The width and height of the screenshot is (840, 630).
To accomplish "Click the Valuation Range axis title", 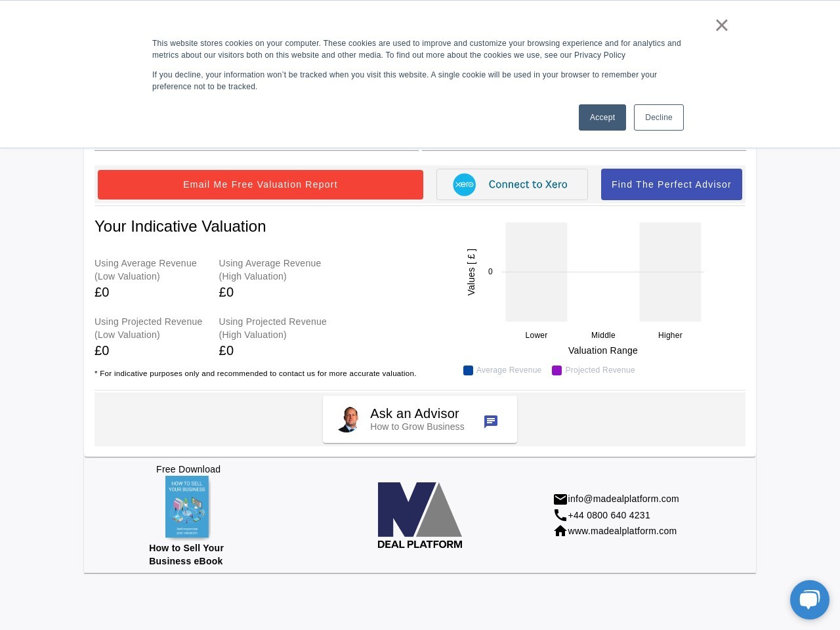I will pyautogui.click(x=603, y=350).
